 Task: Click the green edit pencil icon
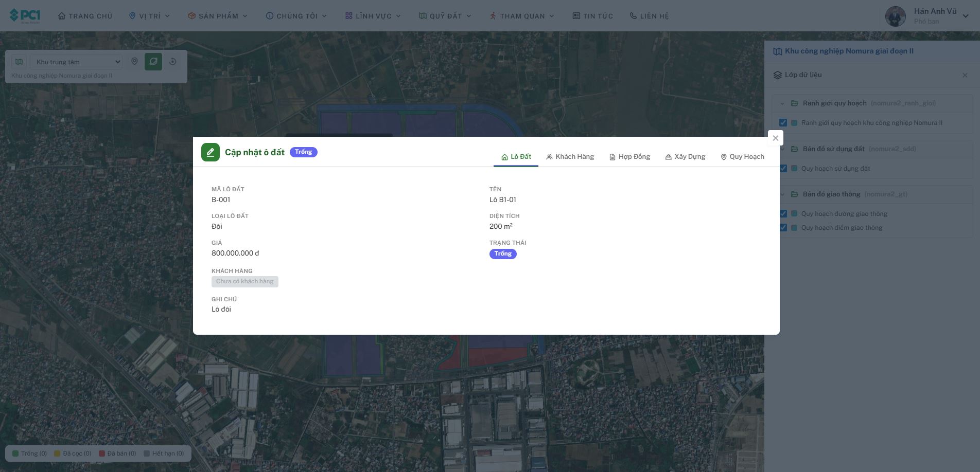point(210,152)
